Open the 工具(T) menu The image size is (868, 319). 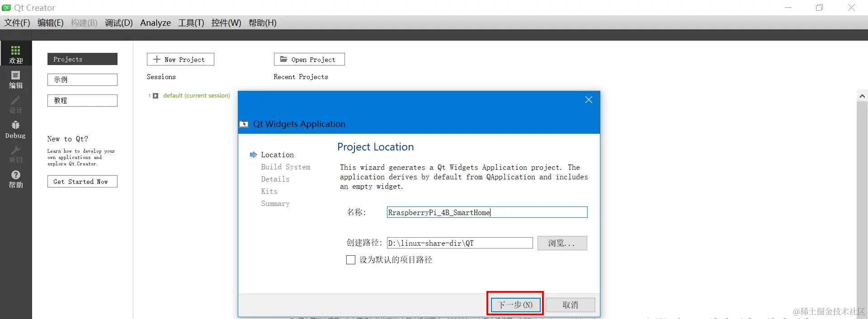click(191, 23)
